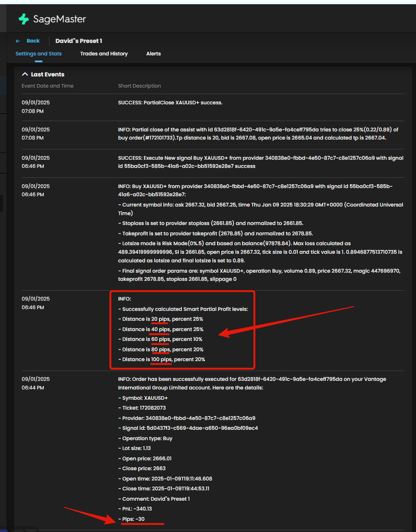Click the Comment: David"s Preset 1 line
416x532 pixels.
[x=154, y=499]
